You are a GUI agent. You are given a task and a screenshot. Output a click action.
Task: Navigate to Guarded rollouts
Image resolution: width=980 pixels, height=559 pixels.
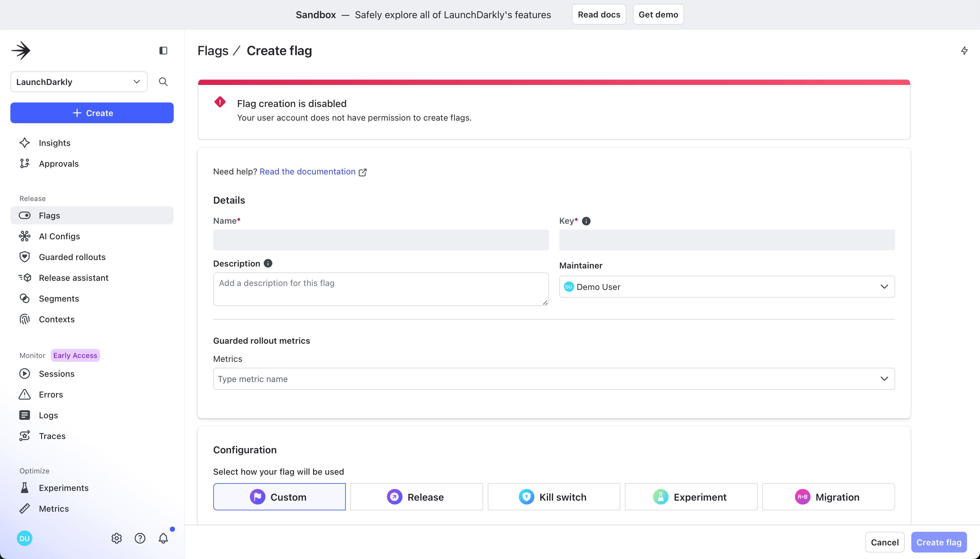click(x=92, y=257)
